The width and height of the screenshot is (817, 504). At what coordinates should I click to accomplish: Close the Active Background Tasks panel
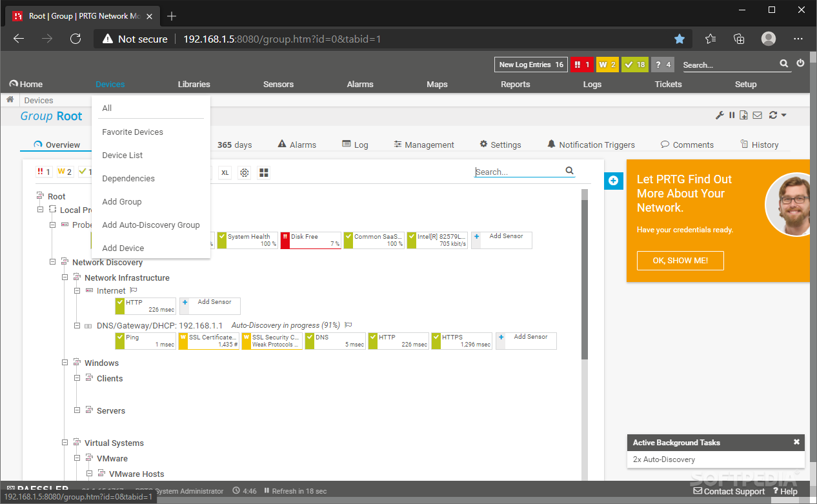coord(796,442)
